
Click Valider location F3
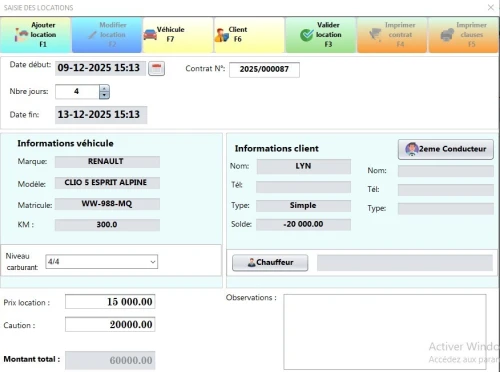click(x=321, y=35)
